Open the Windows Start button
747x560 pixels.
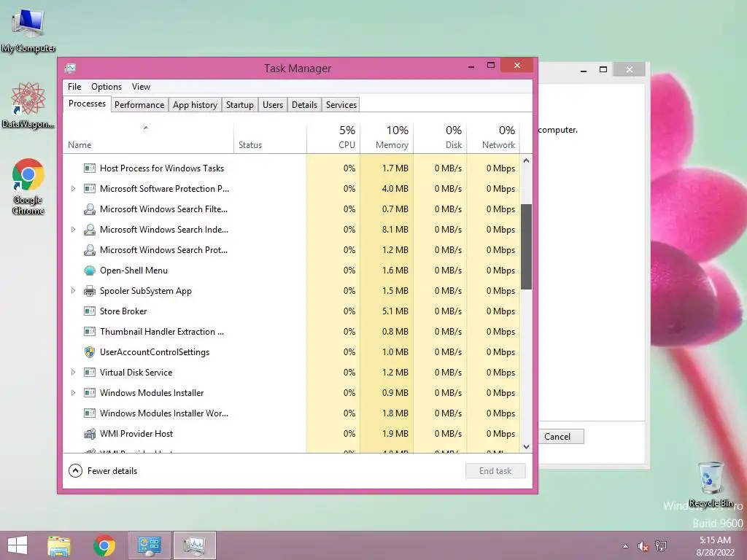click(x=18, y=545)
